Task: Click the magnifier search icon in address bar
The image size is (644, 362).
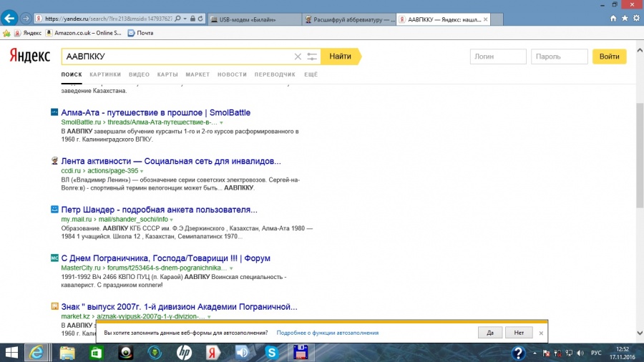Action: coord(177,19)
